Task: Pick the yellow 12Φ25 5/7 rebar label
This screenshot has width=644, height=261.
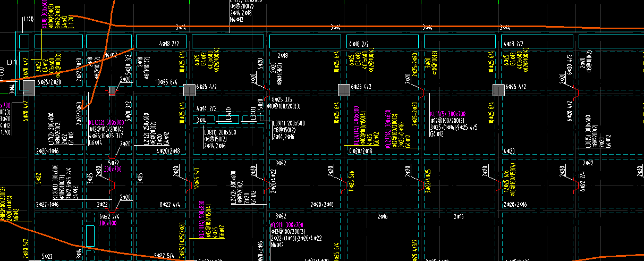Action: 197,179
